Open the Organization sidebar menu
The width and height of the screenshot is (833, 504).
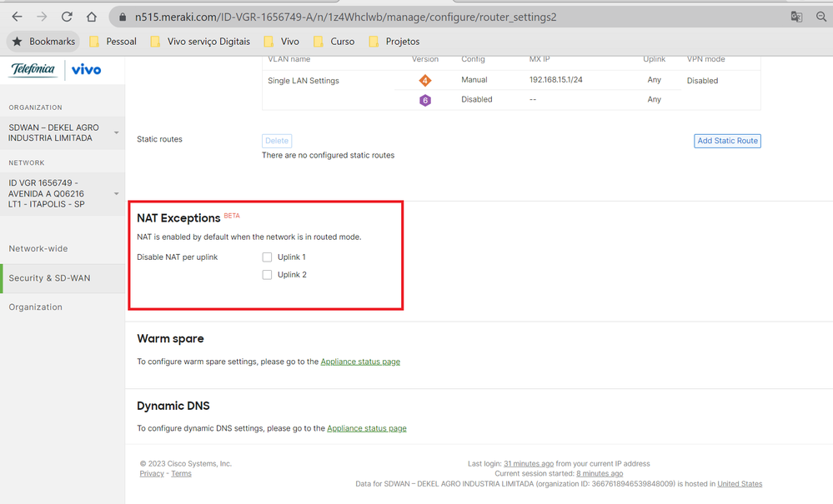[36, 307]
